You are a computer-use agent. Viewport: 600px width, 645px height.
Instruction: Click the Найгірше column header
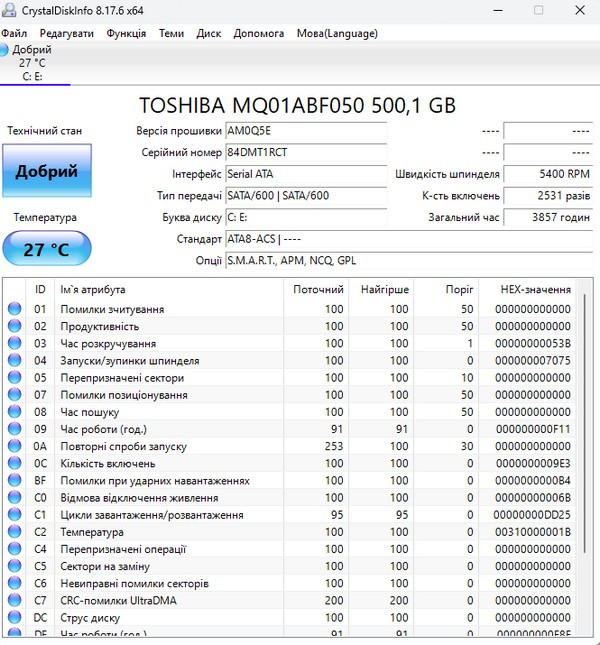tap(381, 289)
